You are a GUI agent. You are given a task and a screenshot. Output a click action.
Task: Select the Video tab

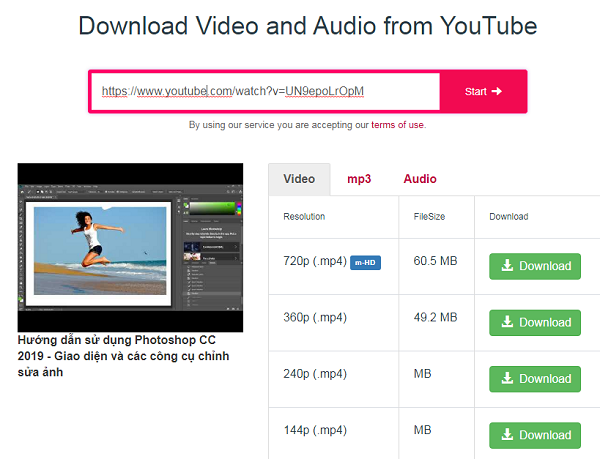[x=299, y=179]
